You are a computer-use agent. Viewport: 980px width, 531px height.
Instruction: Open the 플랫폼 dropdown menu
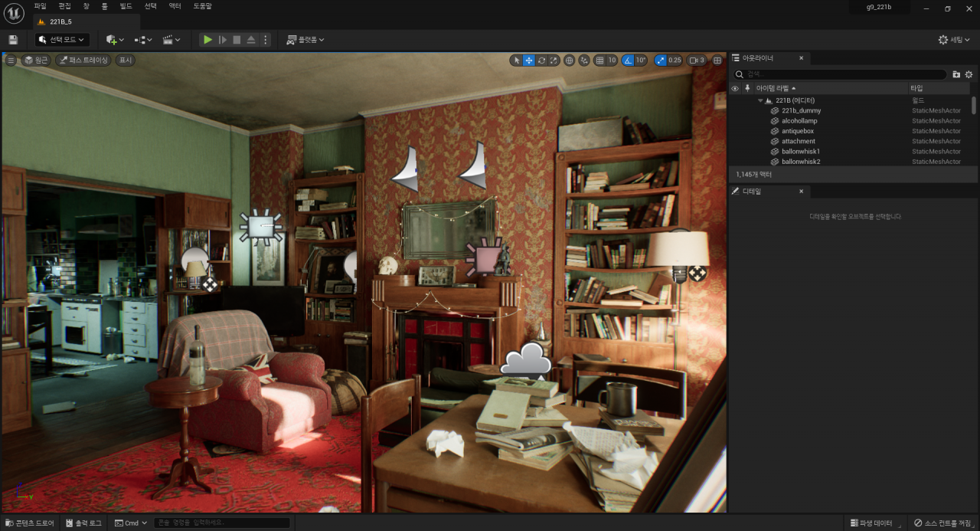tap(305, 40)
